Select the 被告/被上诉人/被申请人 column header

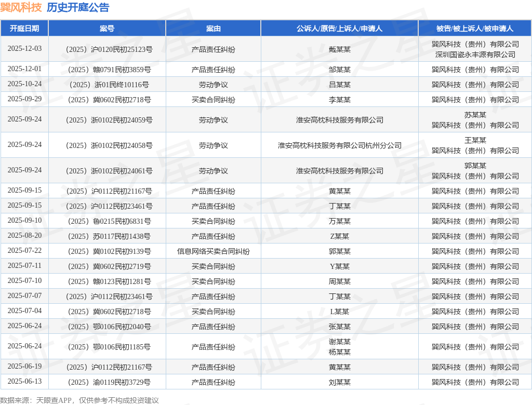[475, 29]
